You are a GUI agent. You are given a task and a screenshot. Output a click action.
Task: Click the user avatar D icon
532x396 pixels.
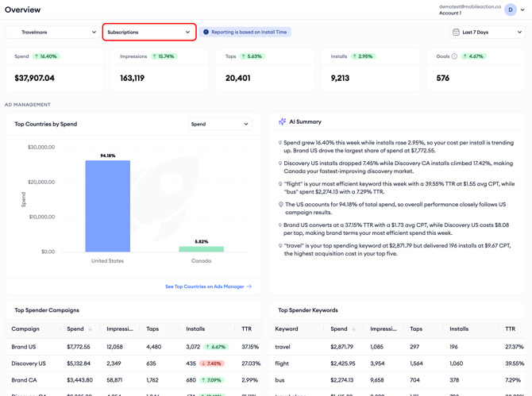(x=511, y=10)
